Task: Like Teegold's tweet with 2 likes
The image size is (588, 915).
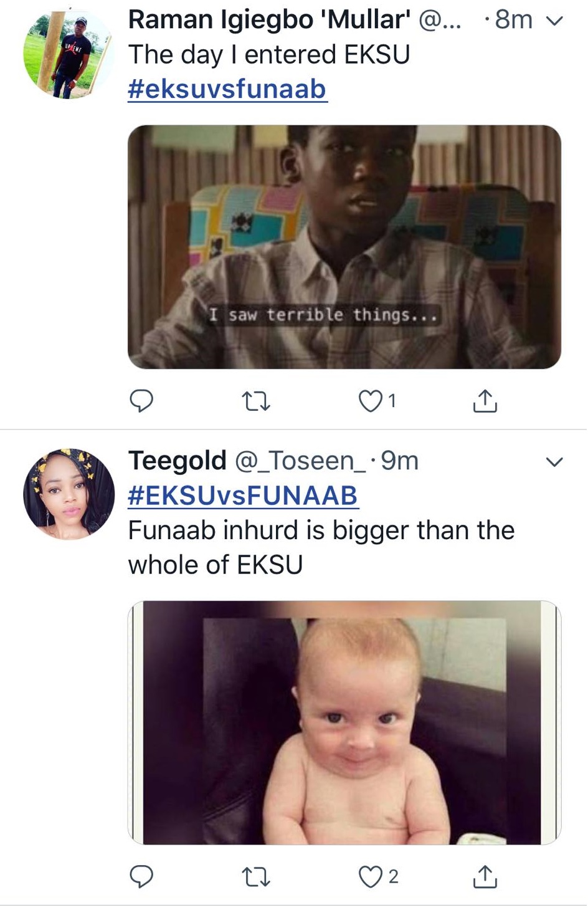Action: pos(371,876)
